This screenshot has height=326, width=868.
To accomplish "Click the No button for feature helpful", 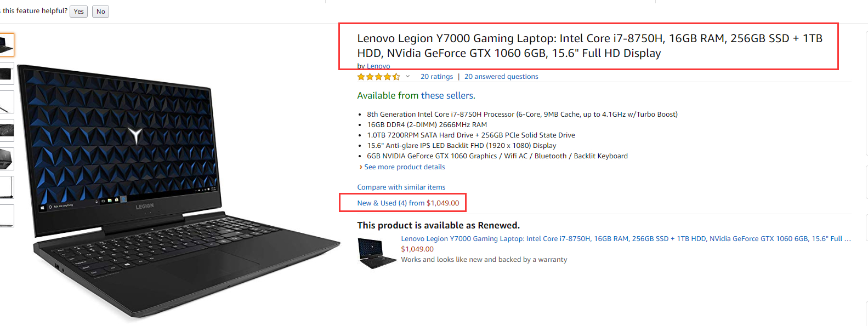I will (100, 12).
